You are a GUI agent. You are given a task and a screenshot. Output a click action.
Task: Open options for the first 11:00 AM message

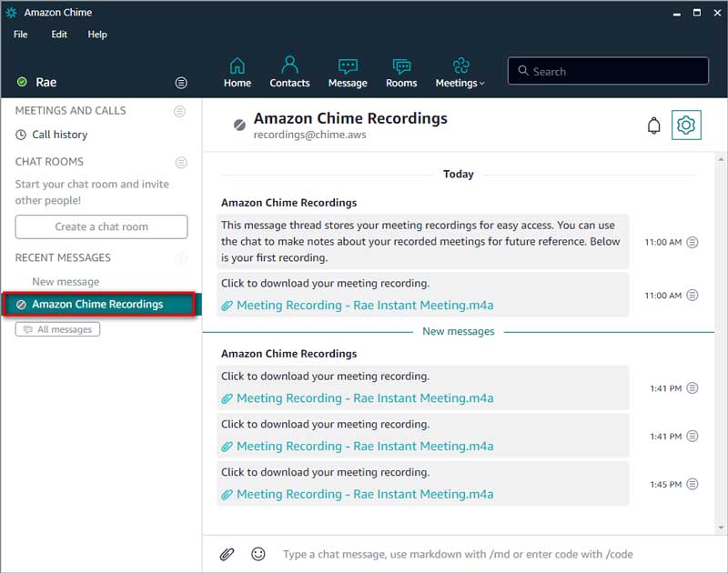tap(691, 242)
